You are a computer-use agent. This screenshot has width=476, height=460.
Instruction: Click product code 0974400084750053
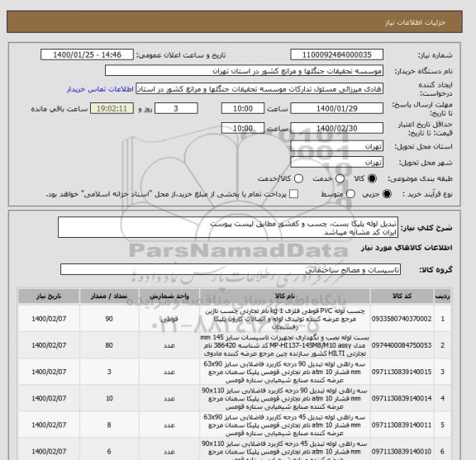pyautogui.click(x=402, y=345)
